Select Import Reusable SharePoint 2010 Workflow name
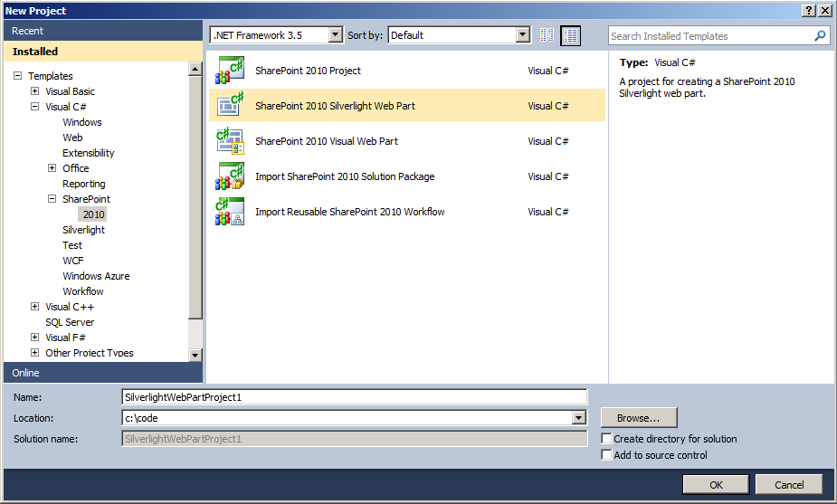The image size is (837, 504). pos(349,212)
